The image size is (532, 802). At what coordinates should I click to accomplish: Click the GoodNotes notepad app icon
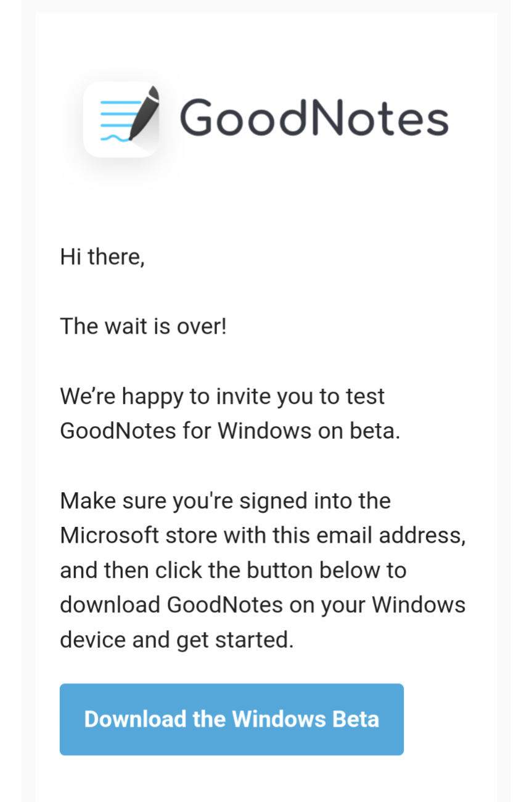pyautogui.click(x=121, y=119)
